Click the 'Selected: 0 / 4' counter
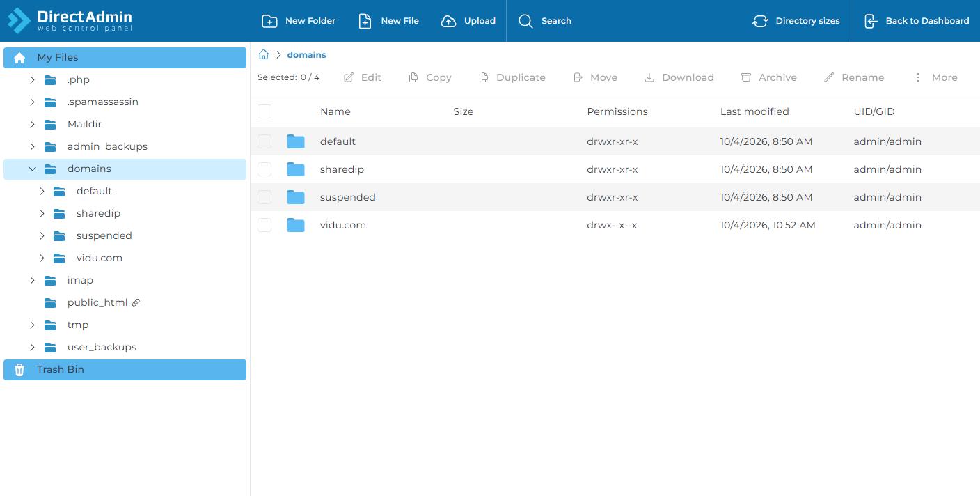980x496 pixels. coord(289,77)
